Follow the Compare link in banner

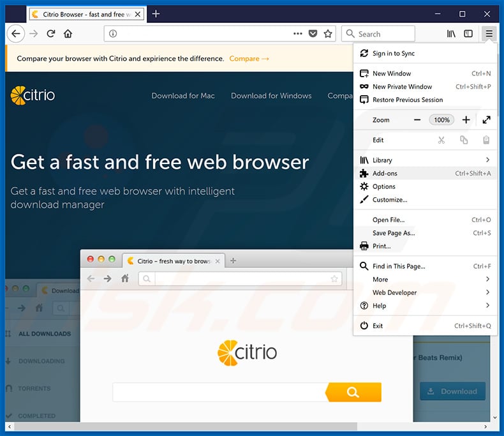(x=249, y=59)
